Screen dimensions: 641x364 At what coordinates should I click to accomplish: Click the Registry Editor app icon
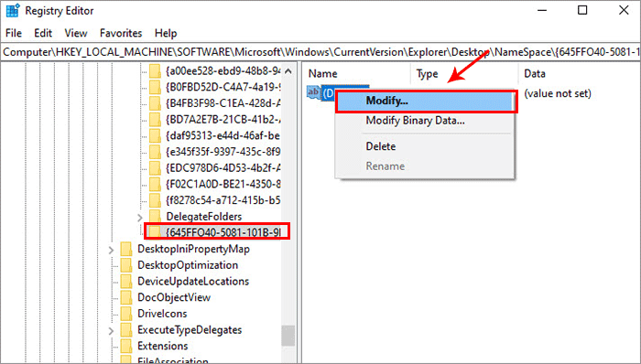pos(12,11)
